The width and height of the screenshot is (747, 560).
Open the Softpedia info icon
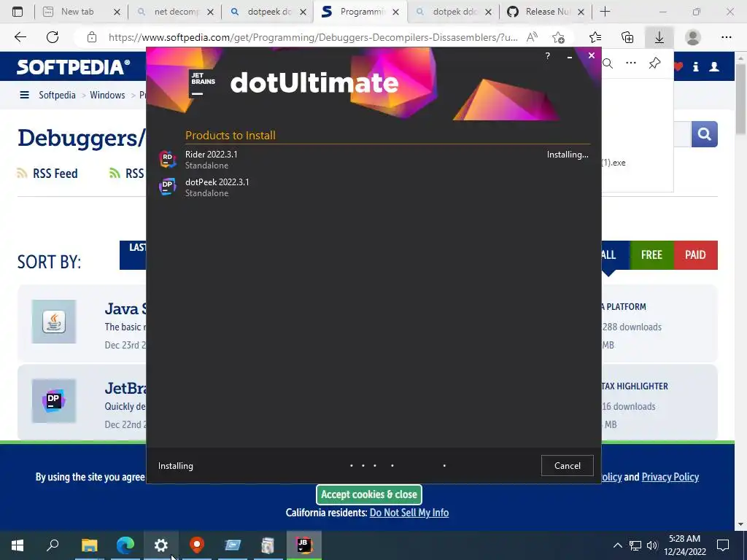coord(695,67)
